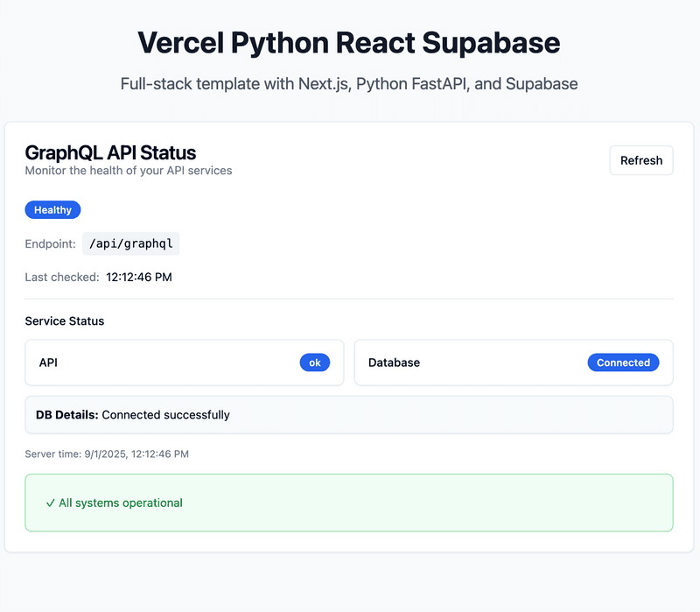The height and width of the screenshot is (612, 700).
Task: Select the Healthy status badge
Action: click(52, 210)
